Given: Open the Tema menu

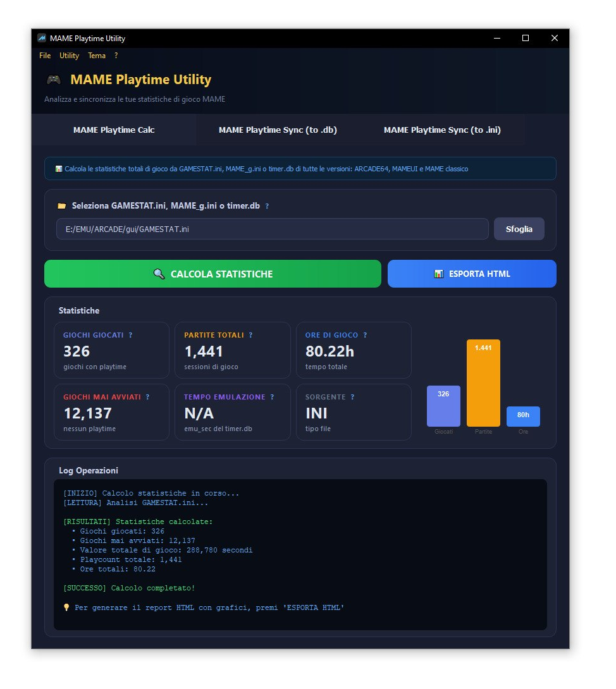Looking at the screenshot, I should click(x=97, y=56).
